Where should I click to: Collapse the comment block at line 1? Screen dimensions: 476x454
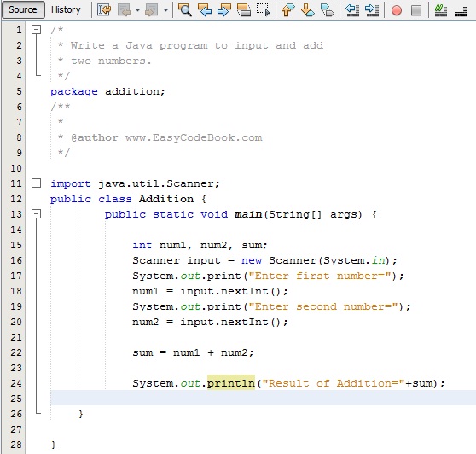pyautogui.click(x=36, y=30)
